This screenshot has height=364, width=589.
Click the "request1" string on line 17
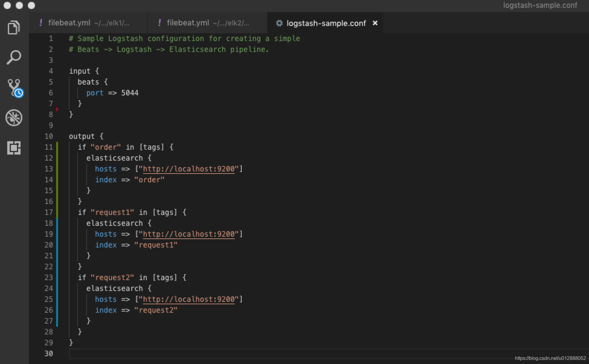click(112, 212)
